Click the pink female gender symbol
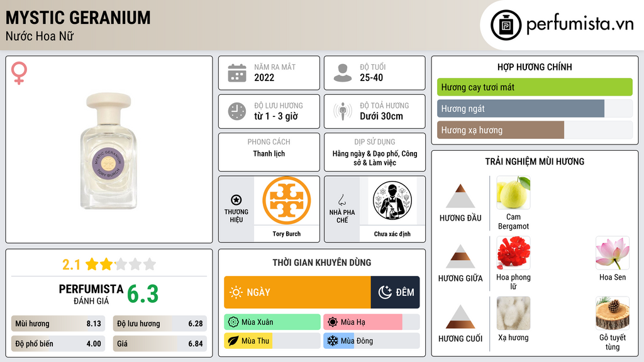The image size is (644, 362). coord(19,73)
